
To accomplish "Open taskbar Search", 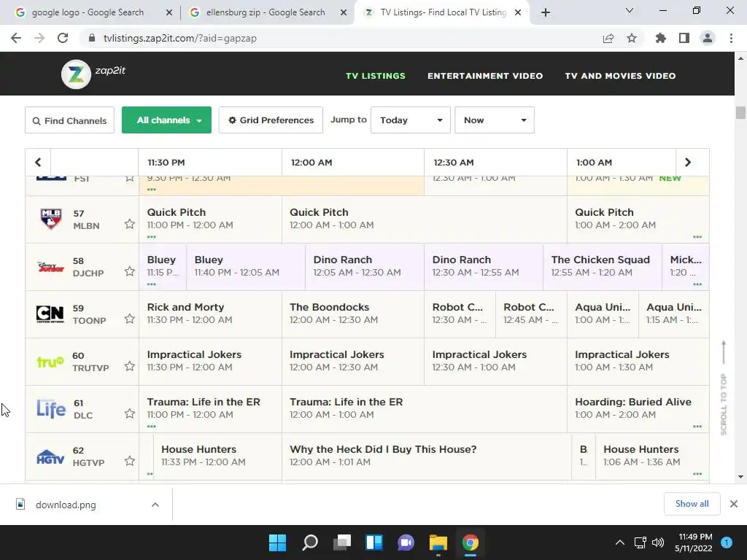I will pos(309,542).
